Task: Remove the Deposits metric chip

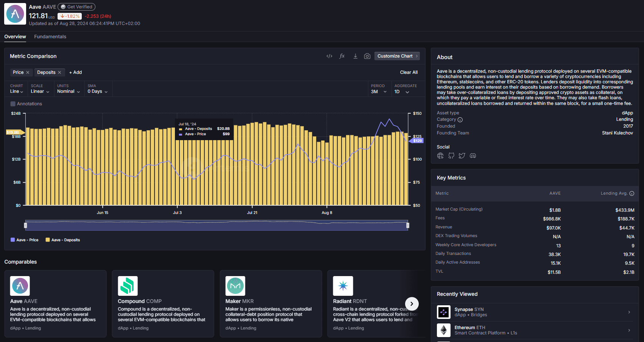Action: click(x=59, y=72)
